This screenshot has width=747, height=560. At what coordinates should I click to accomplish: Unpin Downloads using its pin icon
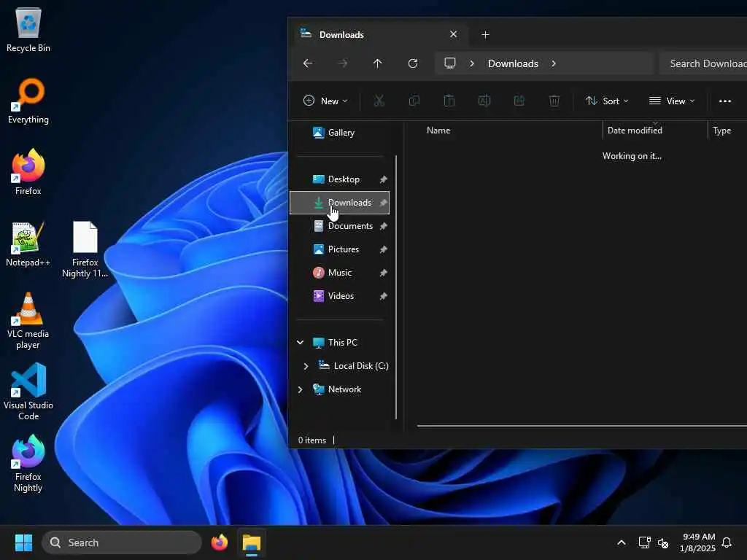pyautogui.click(x=383, y=203)
